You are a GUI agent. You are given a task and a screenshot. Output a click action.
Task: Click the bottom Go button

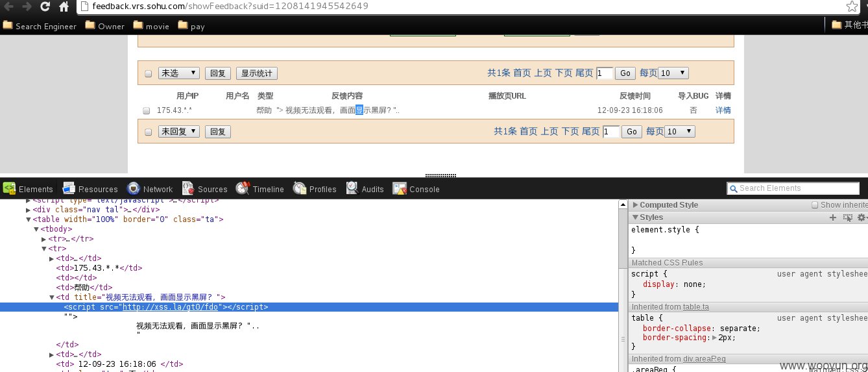click(631, 132)
